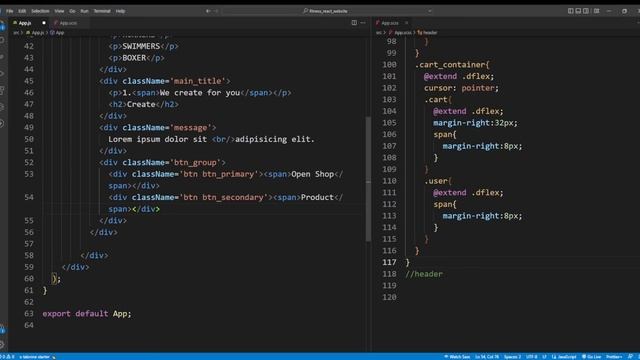Click '<p>SWIMMERS</p>' on line 42
The width and height of the screenshot is (640, 360).
144,46
